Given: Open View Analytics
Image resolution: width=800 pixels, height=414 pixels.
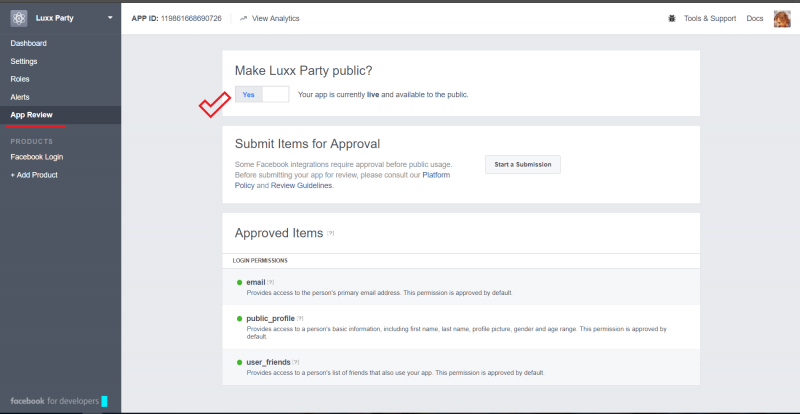Looking at the screenshot, I should click(276, 18).
